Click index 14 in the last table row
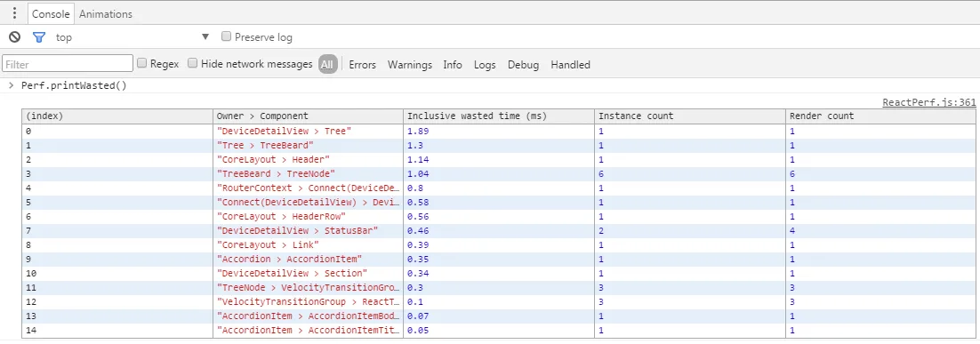This screenshot has width=980, height=344. pos(31,331)
